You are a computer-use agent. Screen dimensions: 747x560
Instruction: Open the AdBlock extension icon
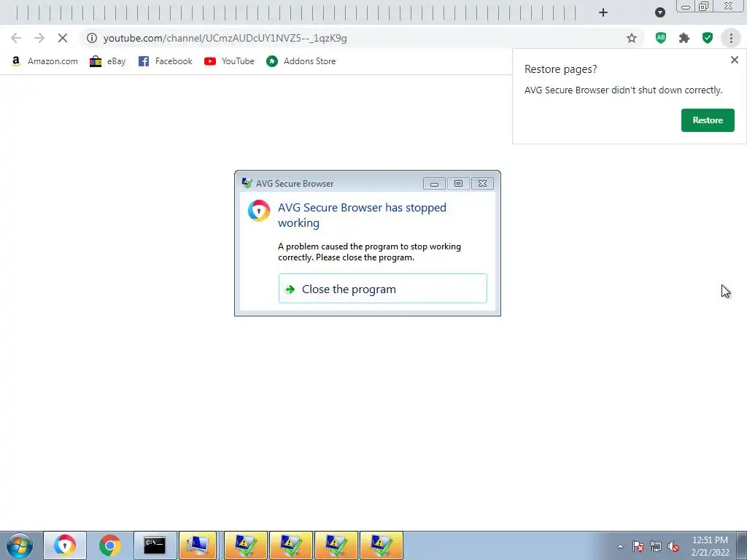(x=661, y=38)
